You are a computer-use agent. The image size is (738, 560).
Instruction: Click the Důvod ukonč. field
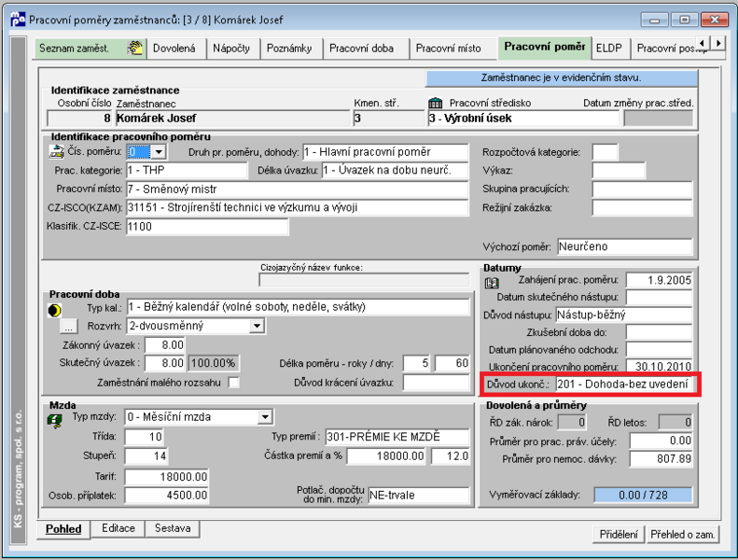click(623, 385)
